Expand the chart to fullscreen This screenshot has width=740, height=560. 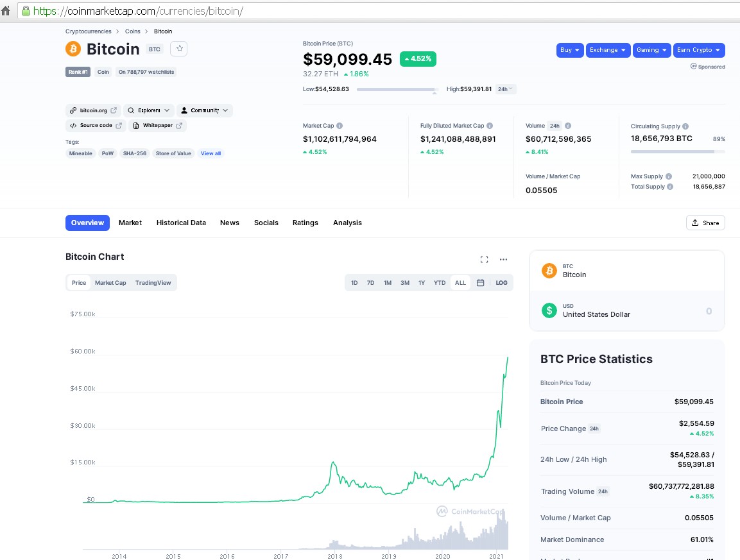point(484,260)
